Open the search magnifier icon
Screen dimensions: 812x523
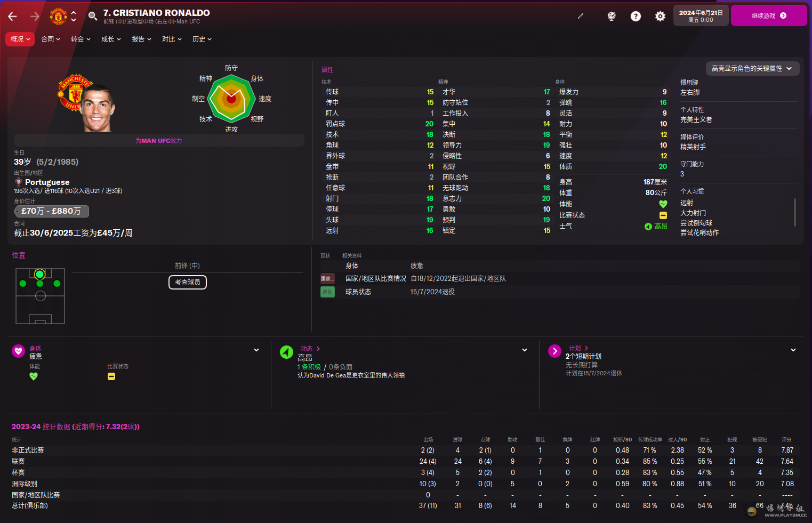tap(93, 16)
